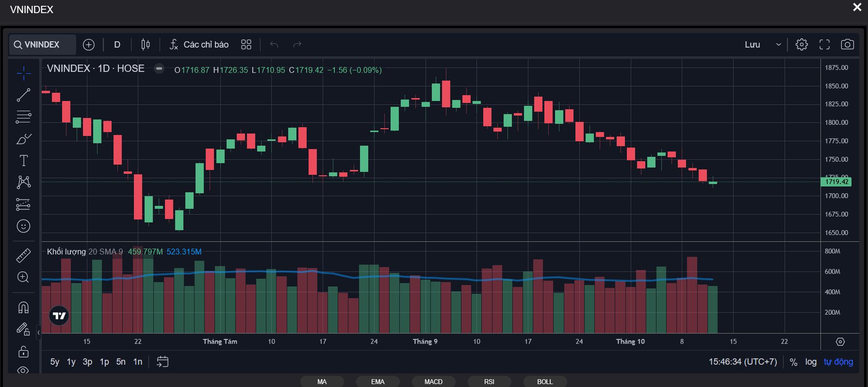The height and width of the screenshot is (387, 868).
Task: Open the indicator templates grid
Action: tap(246, 45)
